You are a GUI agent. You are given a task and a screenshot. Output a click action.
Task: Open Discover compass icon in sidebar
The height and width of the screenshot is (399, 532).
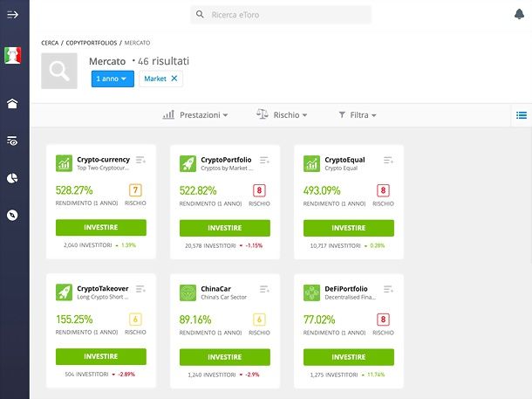pyautogui.click(x=12, y=215)
